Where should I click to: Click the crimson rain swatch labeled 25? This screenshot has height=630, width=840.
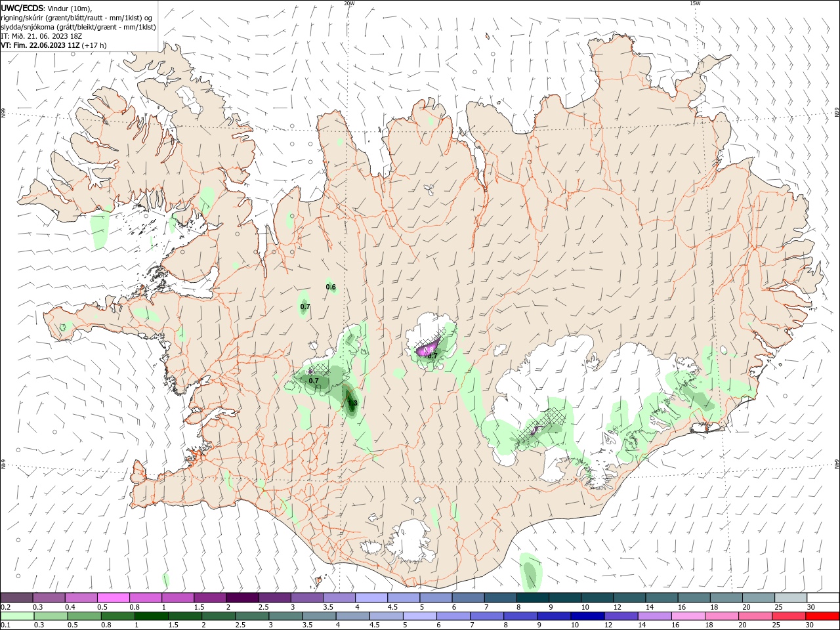(x=789, y=616)
